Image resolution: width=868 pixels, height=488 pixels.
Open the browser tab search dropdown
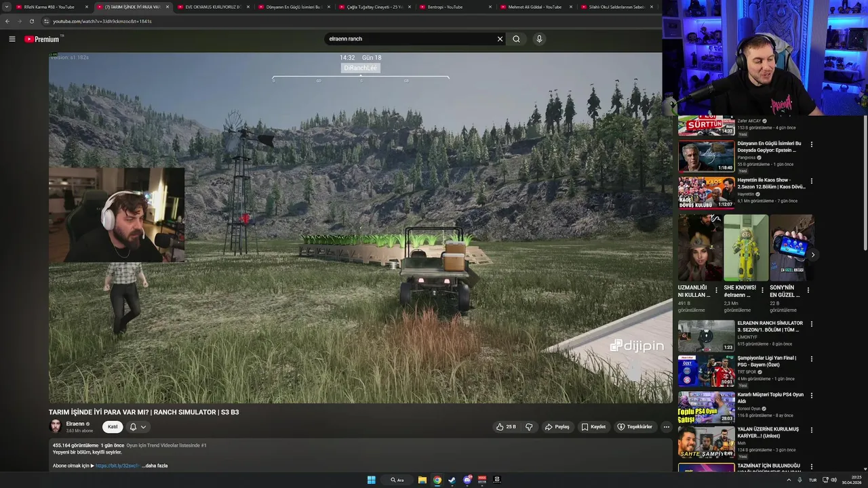pyautogui.click(x=6, y=7)
